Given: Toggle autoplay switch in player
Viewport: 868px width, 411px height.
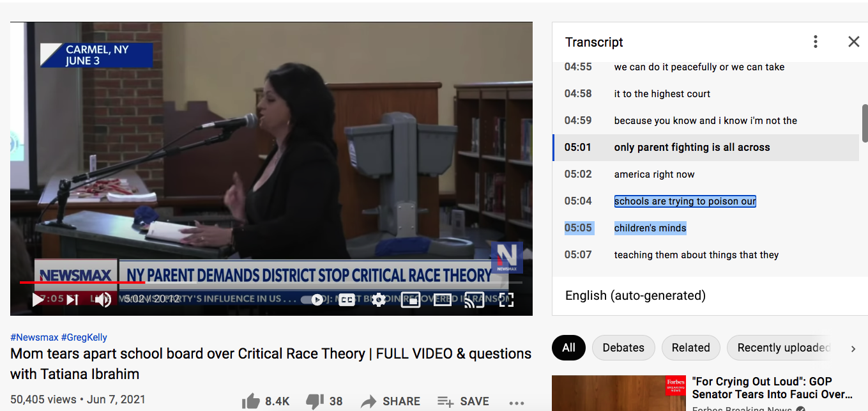Looking at the screenshot, I should 312,299.
